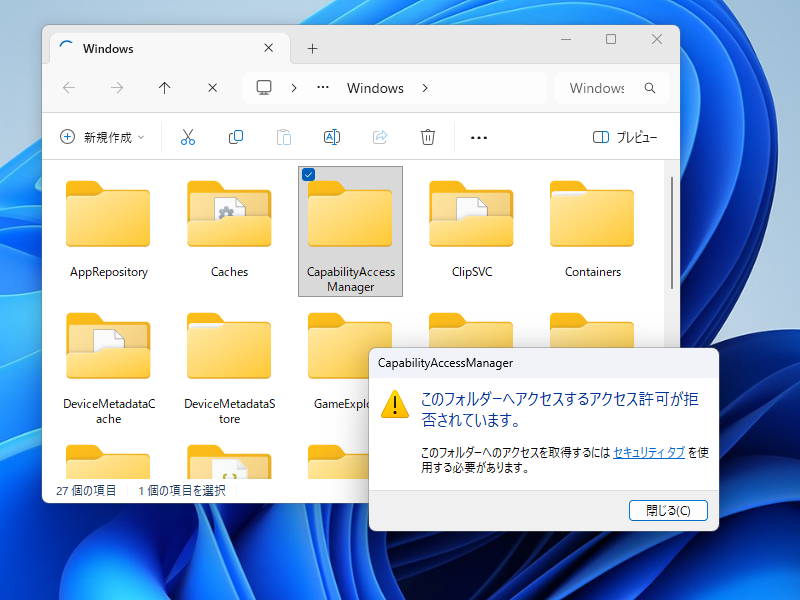Click the CapabilityAccessManager folder label
The width and height of the screenshot is (800, 600).
[x=351, y=279]
